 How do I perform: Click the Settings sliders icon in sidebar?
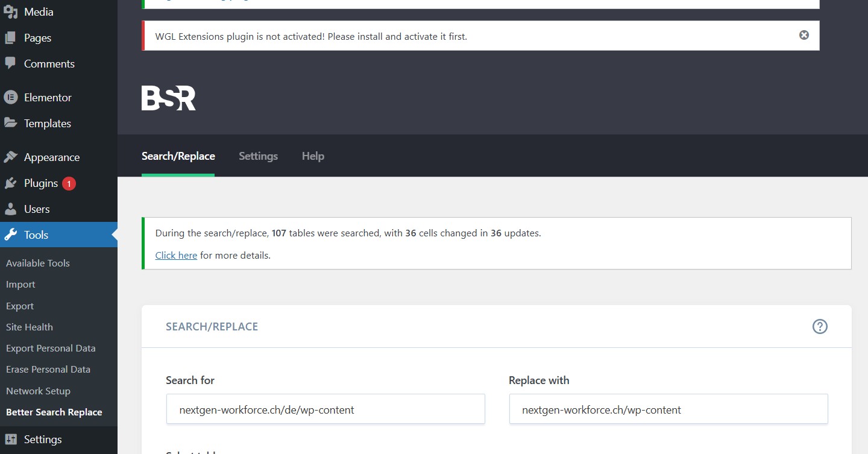click(10, 440)
